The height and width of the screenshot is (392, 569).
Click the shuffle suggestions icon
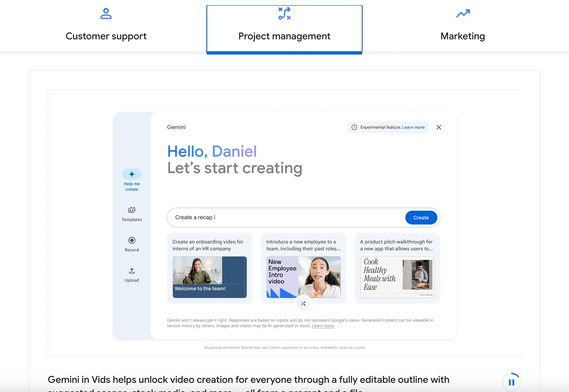[x=303, y=304]
